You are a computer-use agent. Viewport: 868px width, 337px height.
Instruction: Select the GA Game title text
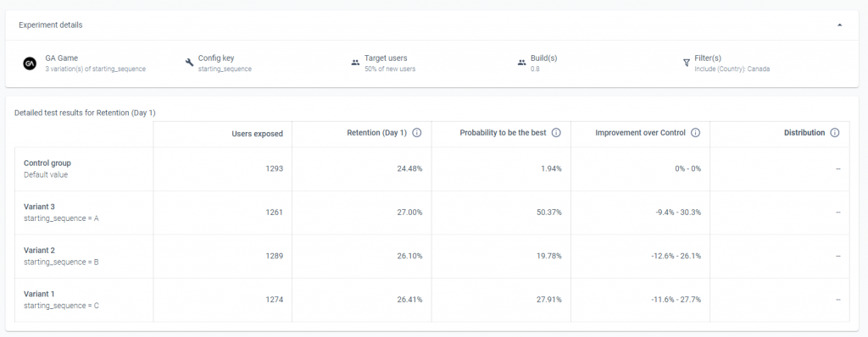point(61,58)
